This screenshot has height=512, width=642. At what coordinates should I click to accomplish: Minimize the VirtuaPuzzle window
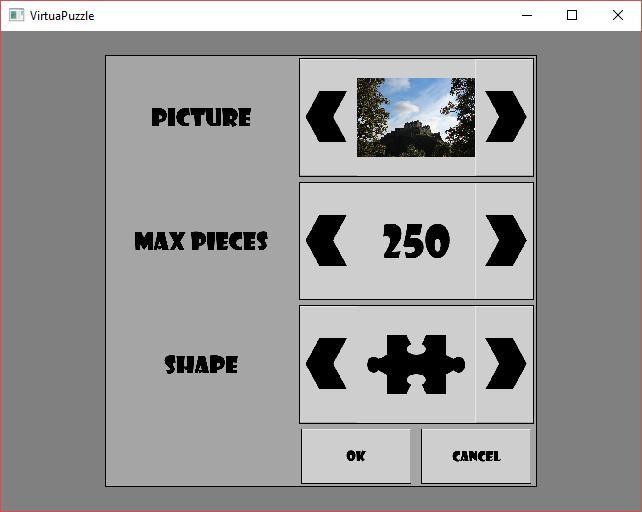[527, 16]
